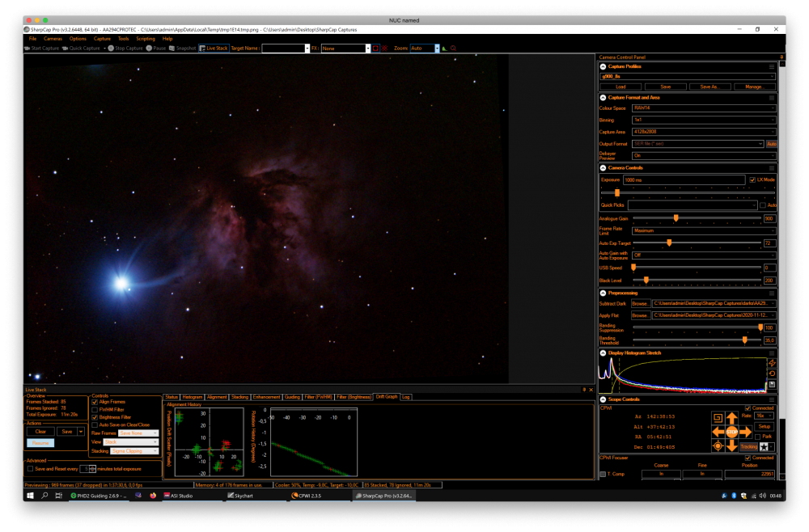Open the Raw Frames Save None dropdown
This screenshot has height=532, width=809.
coord(138,433)
